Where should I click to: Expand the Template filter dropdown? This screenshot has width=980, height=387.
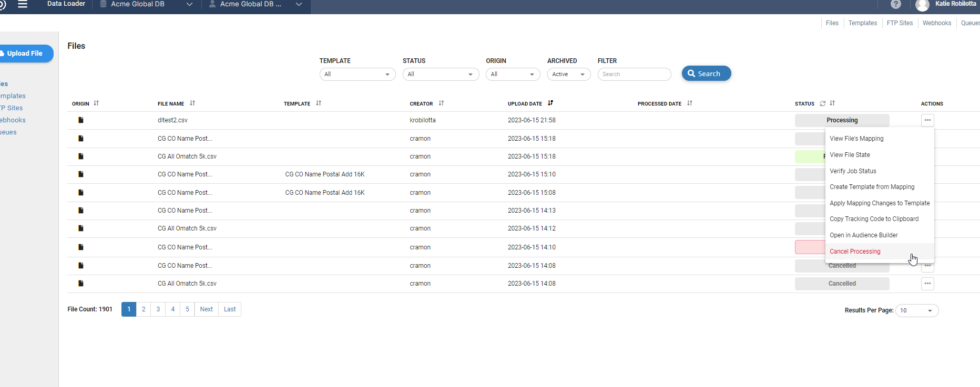(358, 75)
